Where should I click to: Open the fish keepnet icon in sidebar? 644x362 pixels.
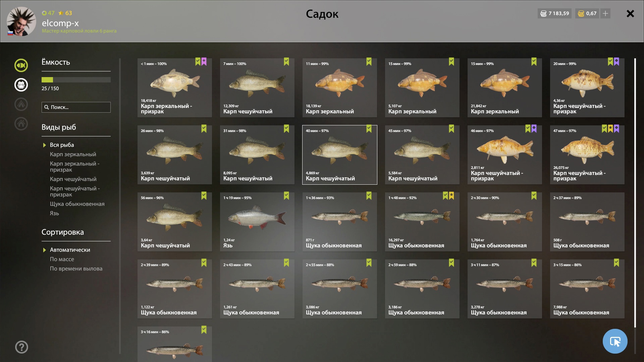coord(21,65)
